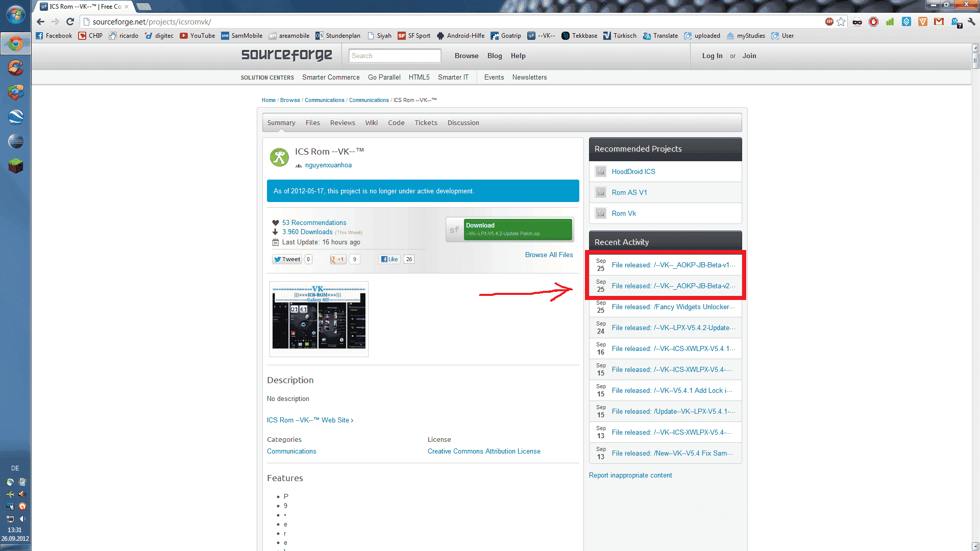Open Google Earth from the taskbar
The width and height of the screenshot is (980, 551).
click(x=15, y=117)
